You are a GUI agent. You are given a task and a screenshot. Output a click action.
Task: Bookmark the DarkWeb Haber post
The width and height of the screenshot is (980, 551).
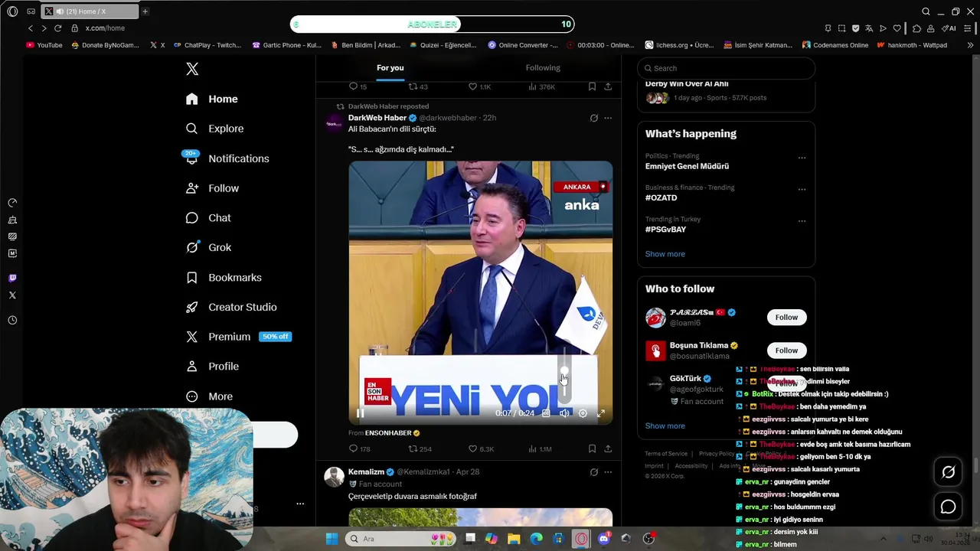point(592,448)
